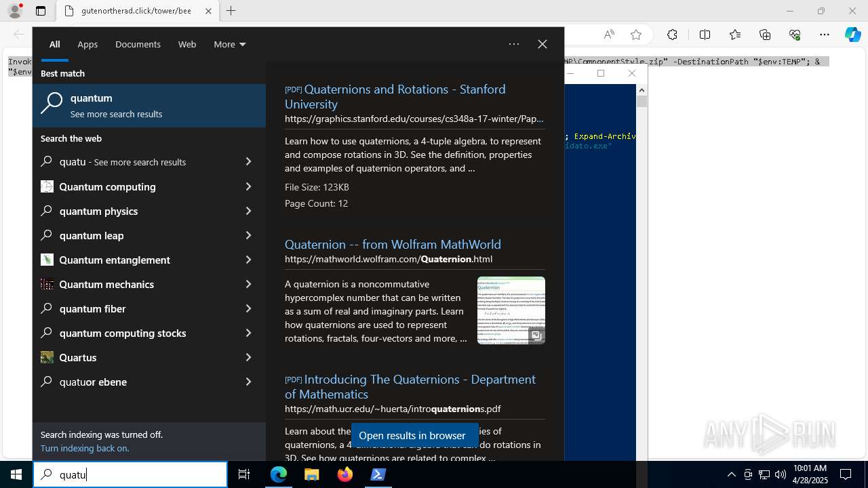This screenshot has height=488, width=868.
Task: Open Task View on the taskbar
Action: 244,474
